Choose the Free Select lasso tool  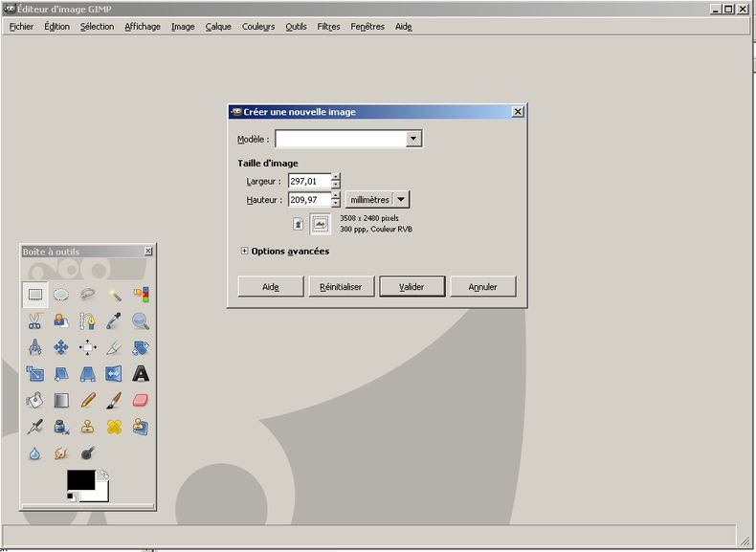pyautogui.click(x=87, y=295)
